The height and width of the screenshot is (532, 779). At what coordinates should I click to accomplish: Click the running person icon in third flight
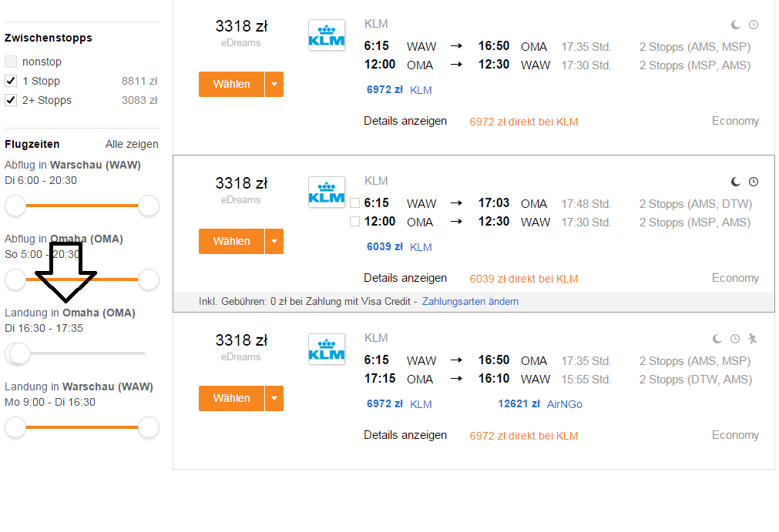[x=753, y=339]
